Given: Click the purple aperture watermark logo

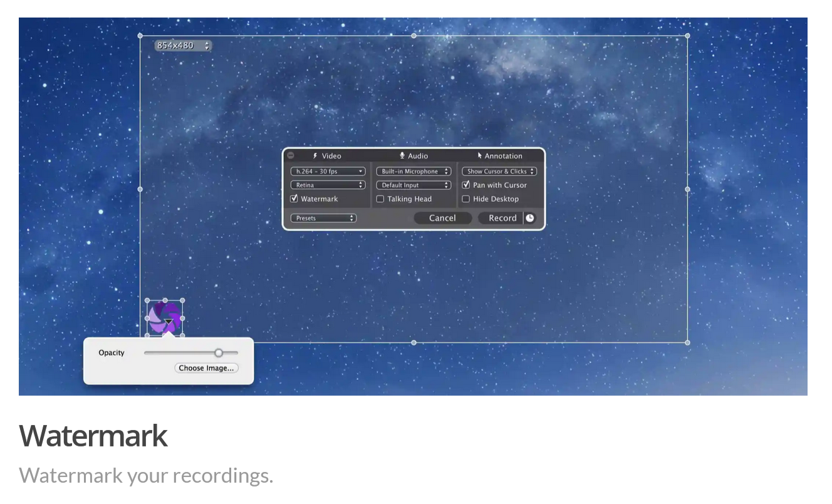Looking at the screenshot, I should pos(165,317).
